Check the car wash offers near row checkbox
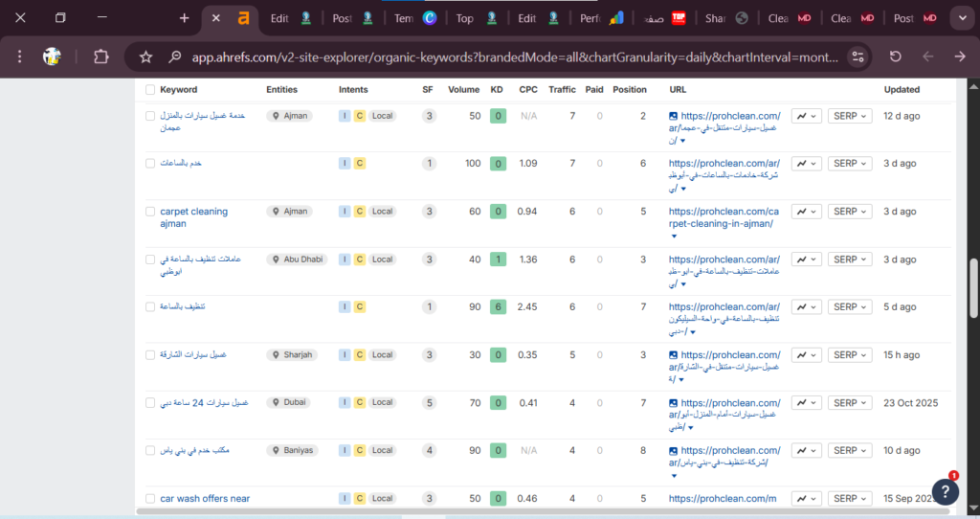 pyautogui.click(x=150, y=499)
